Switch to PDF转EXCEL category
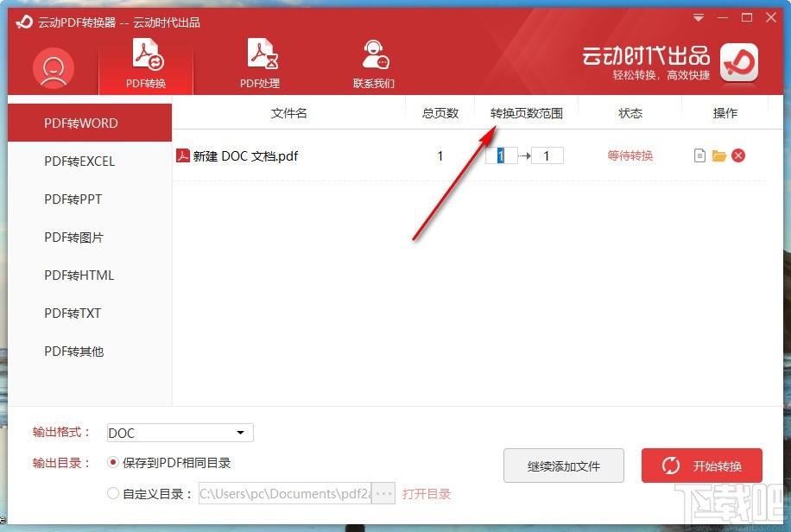The height and width of the screenshot is (532, 791). (79, 161)
